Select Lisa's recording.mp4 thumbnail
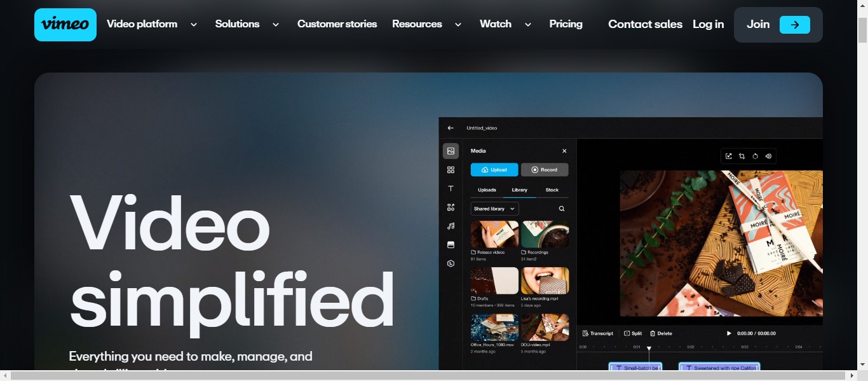868x381 pixels. (545, 281)
